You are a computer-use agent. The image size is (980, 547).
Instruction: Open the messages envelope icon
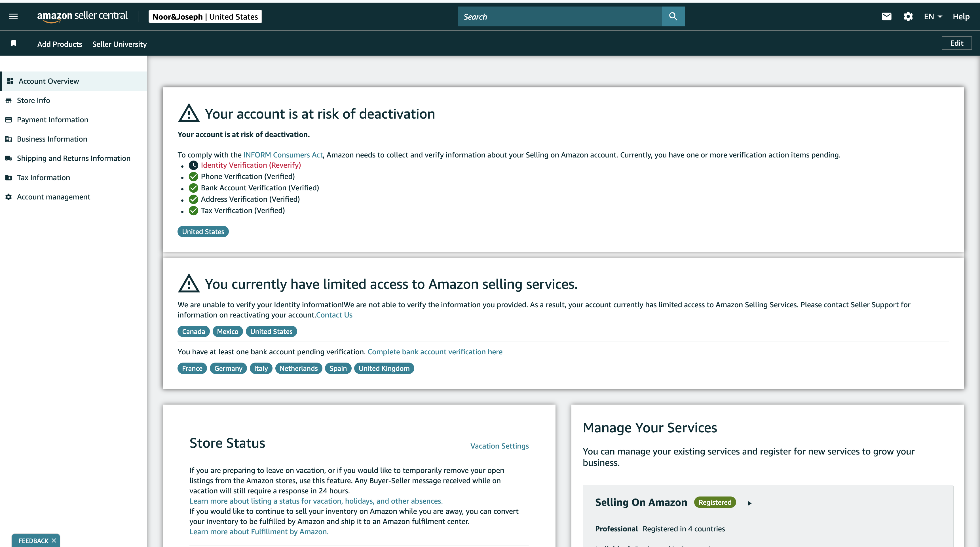[886, 16]
